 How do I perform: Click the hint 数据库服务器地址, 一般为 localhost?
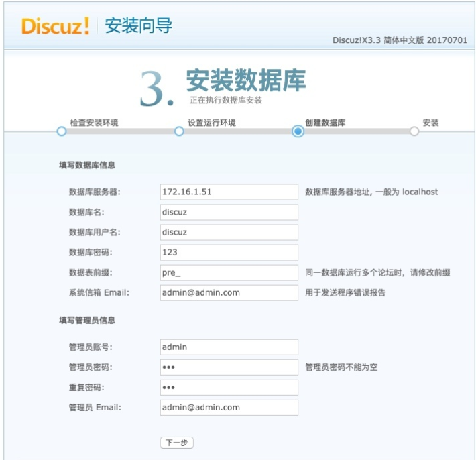point(371,192)
